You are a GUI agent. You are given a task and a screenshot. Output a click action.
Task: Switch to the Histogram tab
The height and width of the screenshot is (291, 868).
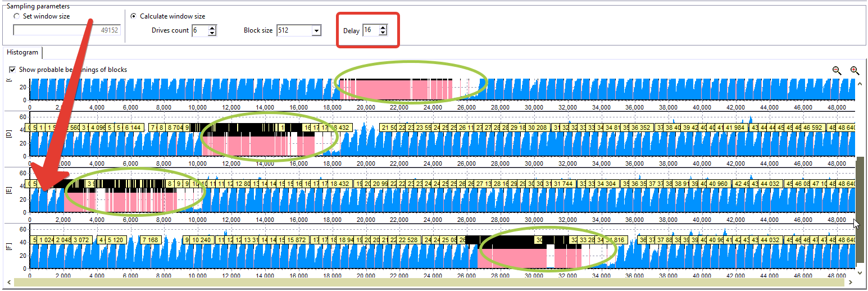[23, 52]
